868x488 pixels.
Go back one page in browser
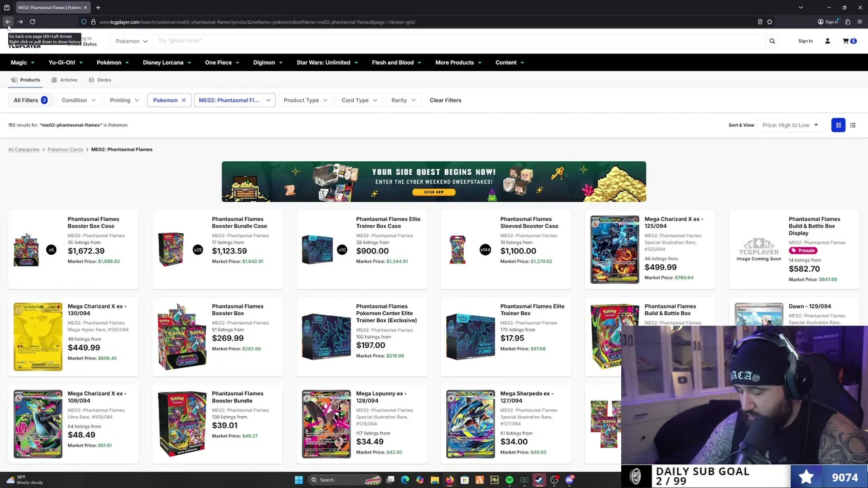(x=8, y=22)
